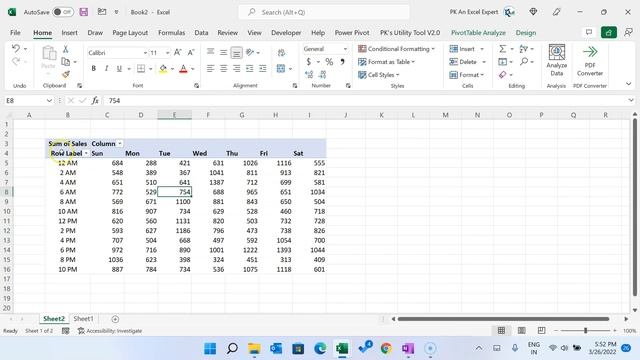Open the Power Pivot tab

tap(352, 33)
